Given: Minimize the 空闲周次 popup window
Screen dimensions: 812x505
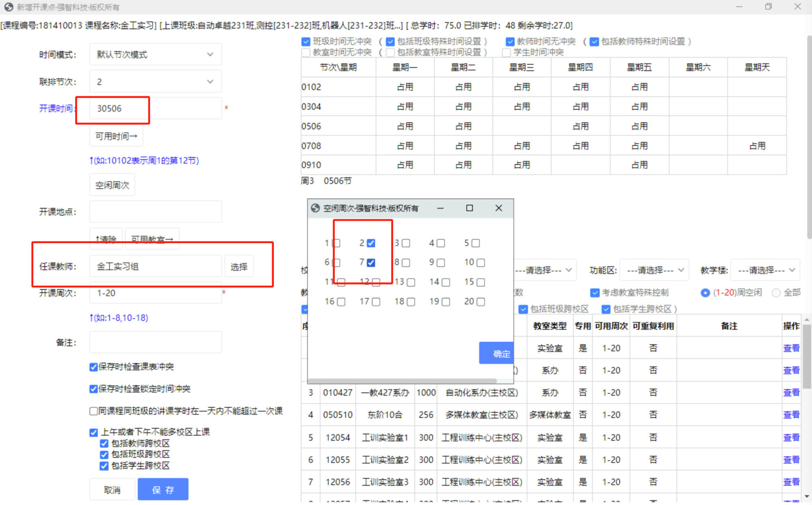Looking at the screenshot, I should click(x=440, y=208).
